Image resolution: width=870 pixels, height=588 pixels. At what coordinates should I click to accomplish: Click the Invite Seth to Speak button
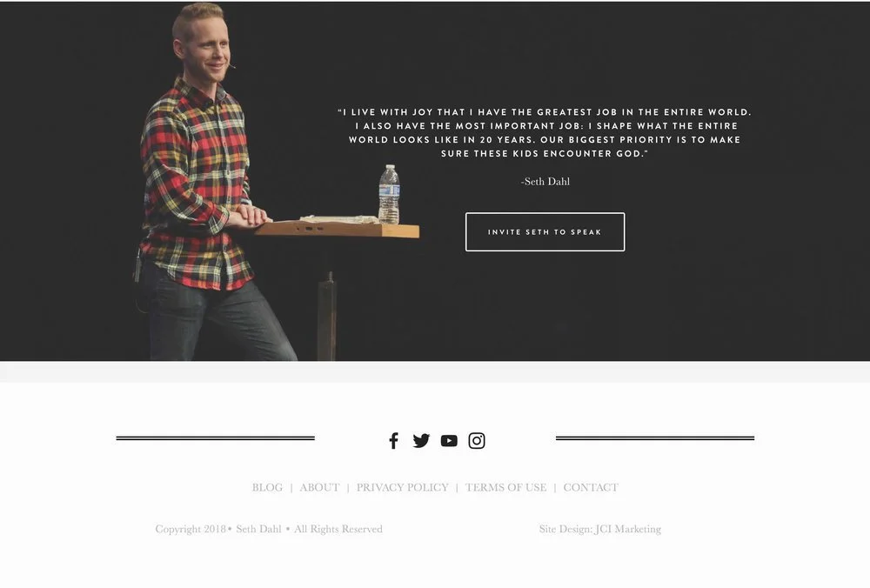click(x=545, y=232)
